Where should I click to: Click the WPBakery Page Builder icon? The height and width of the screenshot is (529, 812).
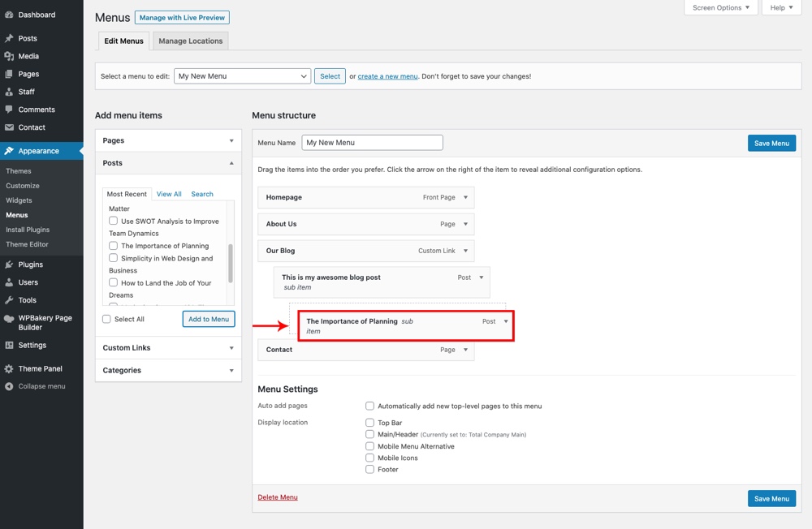[x=9, y=319]
